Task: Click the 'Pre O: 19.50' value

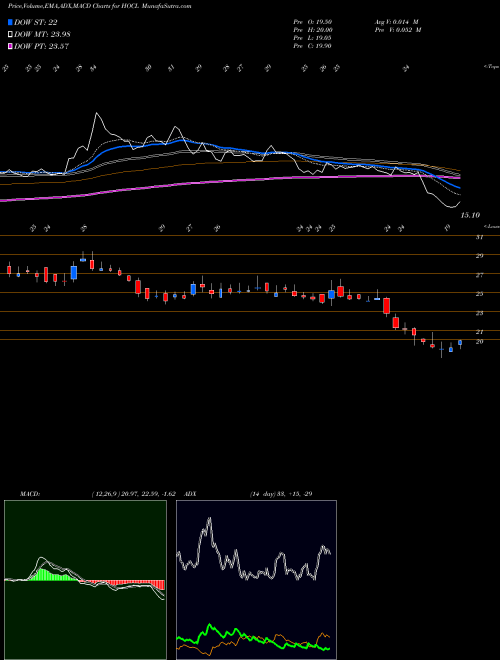Action: click(x=313, y=22)
